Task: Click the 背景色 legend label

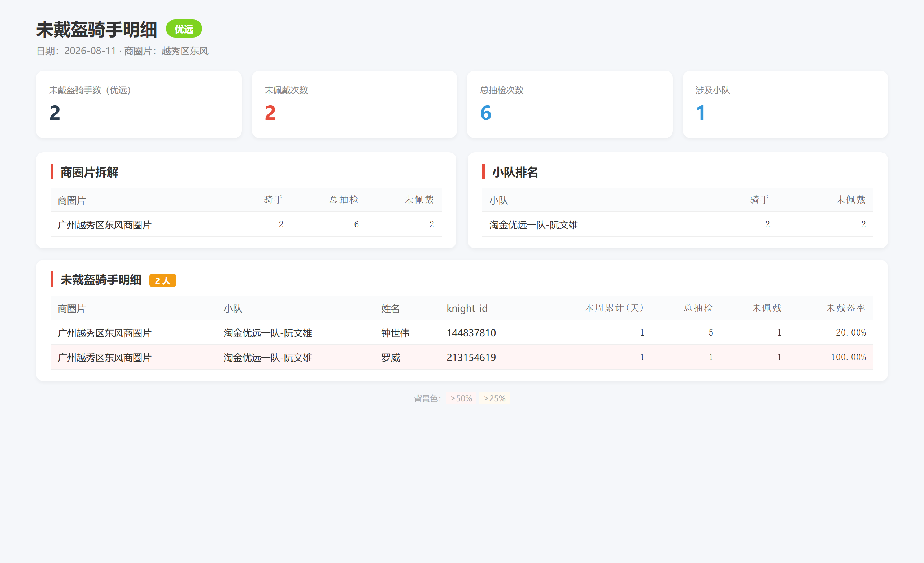Action: click(427, 398)
